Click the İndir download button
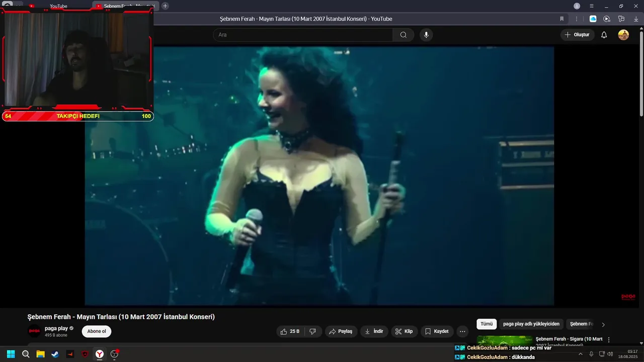This screenshot has width=644, height=362. click(x=374, y=331)
